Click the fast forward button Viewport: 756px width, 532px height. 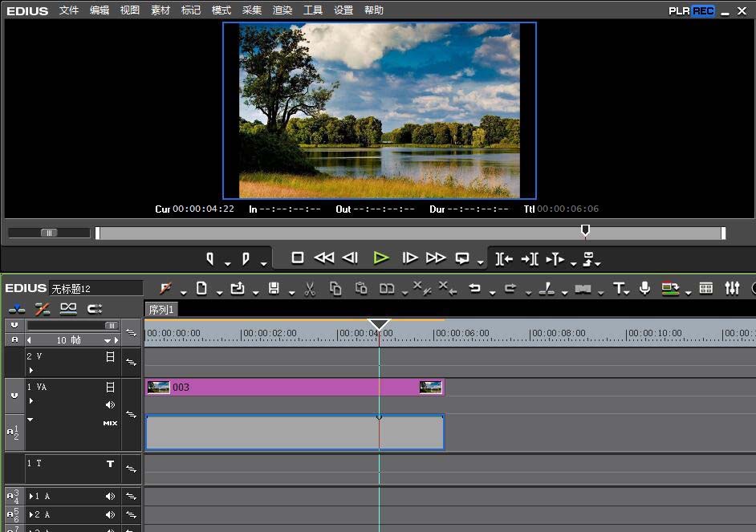coord(436,258)
